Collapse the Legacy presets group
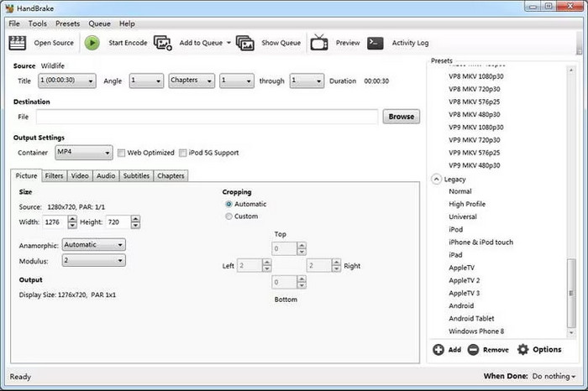The image size is (588, 391). pos(437,180)
